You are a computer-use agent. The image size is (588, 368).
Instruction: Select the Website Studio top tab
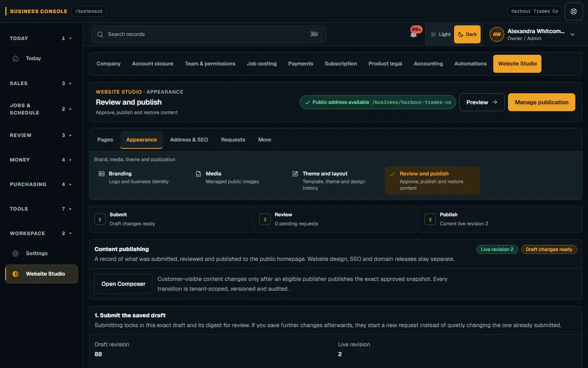tap(517, 64)
